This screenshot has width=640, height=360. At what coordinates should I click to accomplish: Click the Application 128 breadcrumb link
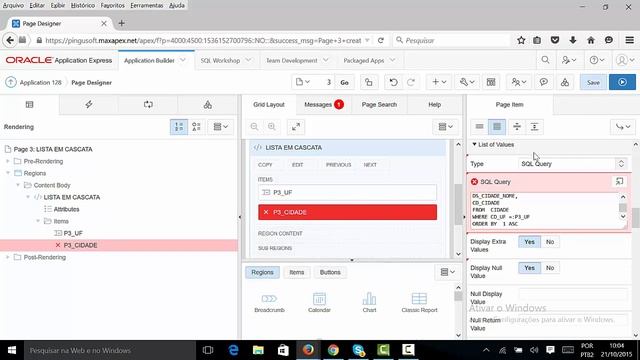coord(40,82)
